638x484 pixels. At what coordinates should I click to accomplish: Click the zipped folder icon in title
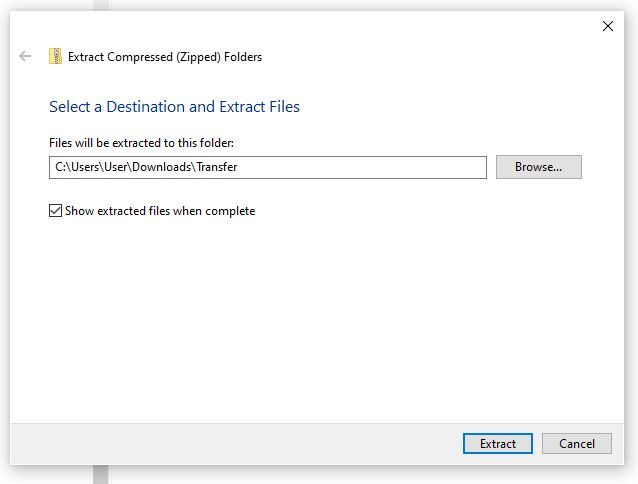55,56
